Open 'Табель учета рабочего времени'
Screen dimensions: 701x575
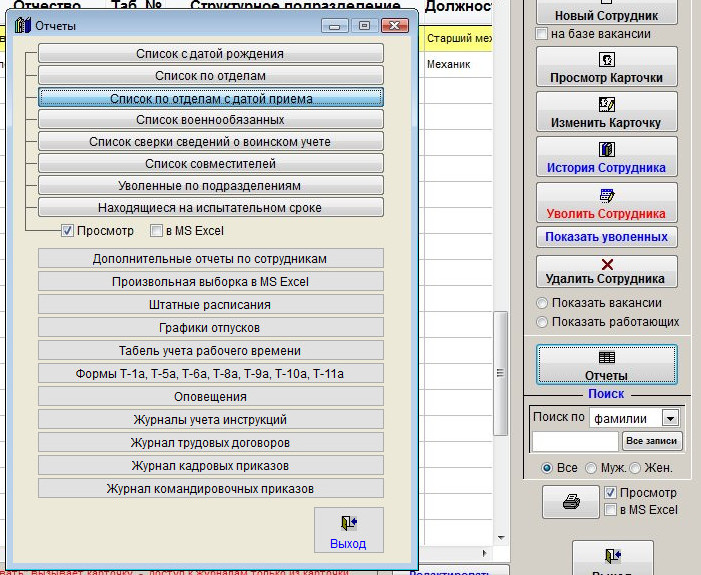click(211, 351)
